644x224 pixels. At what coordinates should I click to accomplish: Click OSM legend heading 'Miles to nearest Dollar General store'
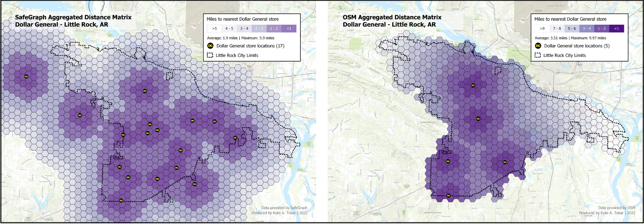(x=570, y=19)
